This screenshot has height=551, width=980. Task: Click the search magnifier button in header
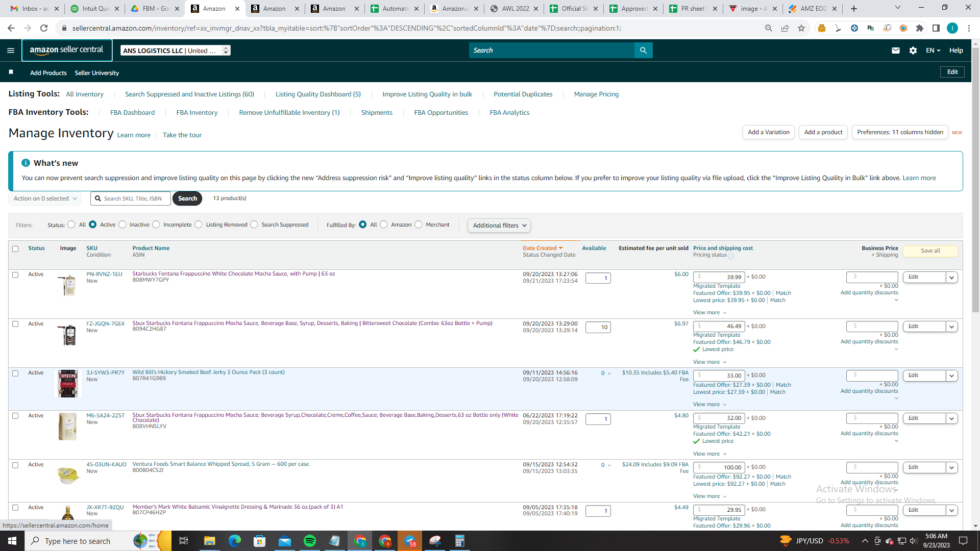[643, 51]
